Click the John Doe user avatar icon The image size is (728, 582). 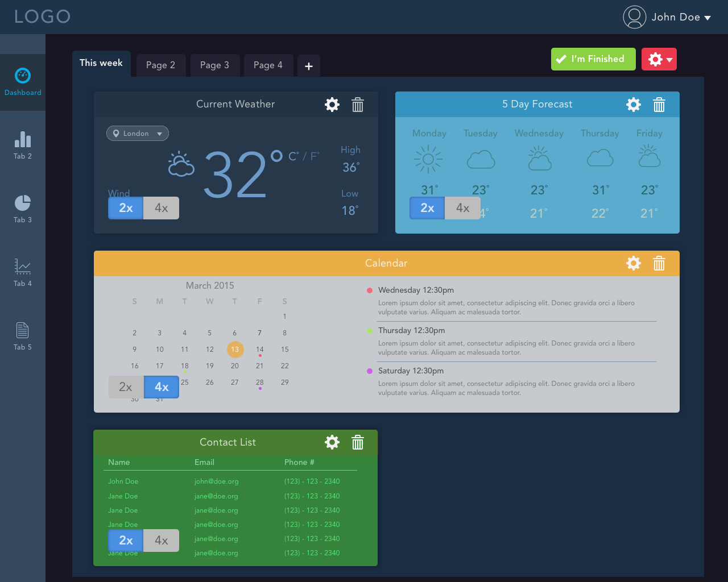pos(635,17)
